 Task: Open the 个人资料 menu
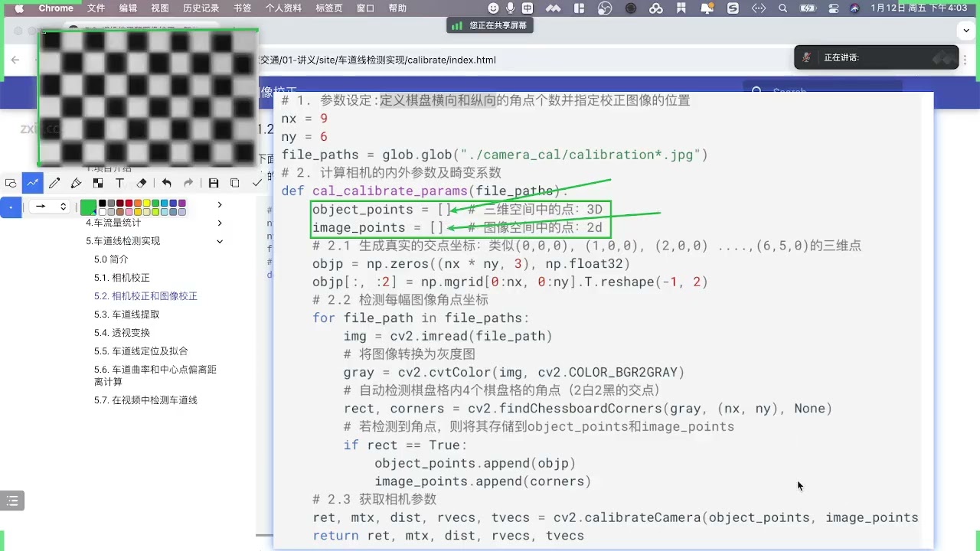(x=284, y=8)
